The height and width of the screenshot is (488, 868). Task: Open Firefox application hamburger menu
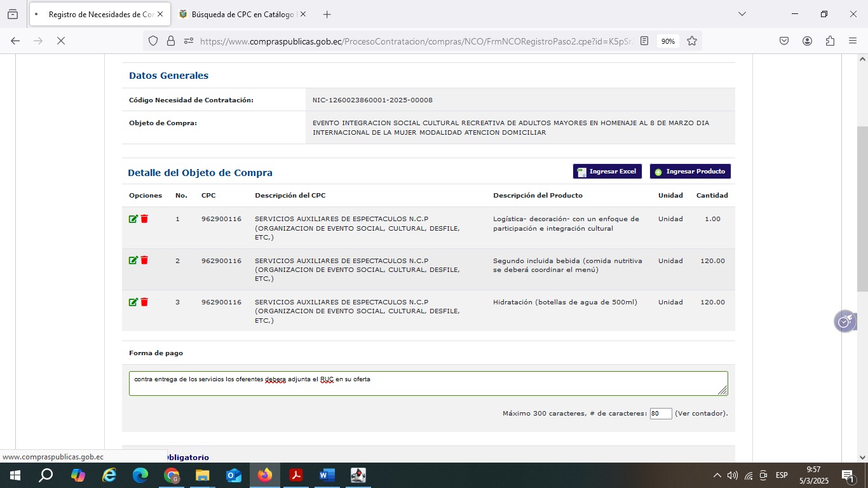pos(853,41)
